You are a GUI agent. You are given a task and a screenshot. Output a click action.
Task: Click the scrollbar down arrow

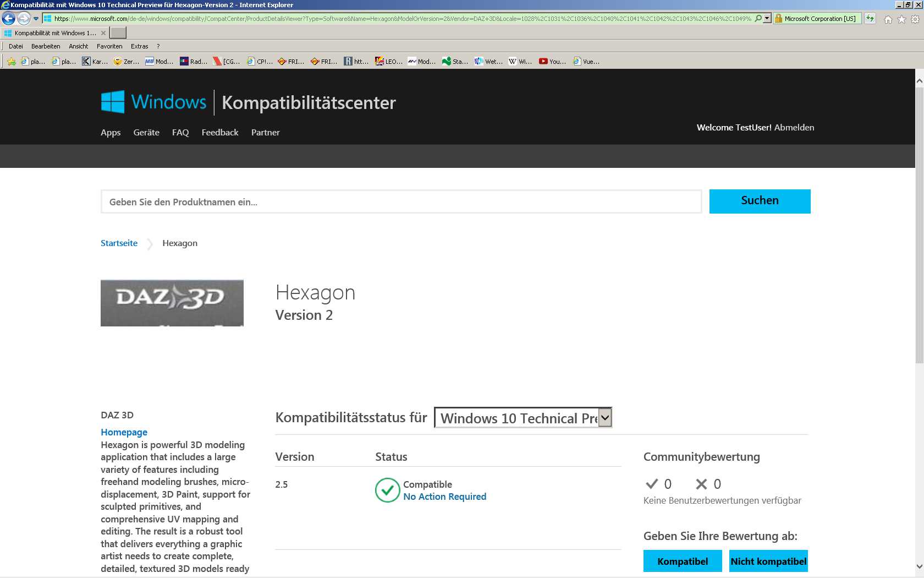click(x=920, y=566)
